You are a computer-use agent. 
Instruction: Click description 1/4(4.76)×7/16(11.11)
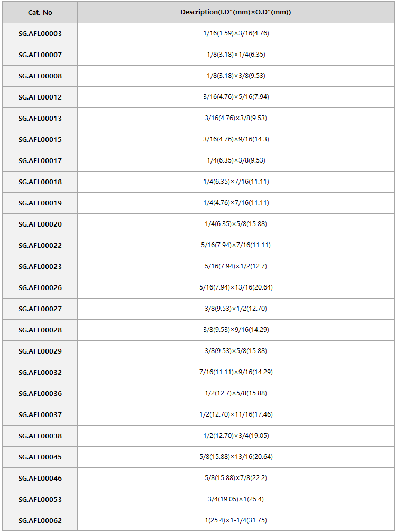click(x=236, y=203)
